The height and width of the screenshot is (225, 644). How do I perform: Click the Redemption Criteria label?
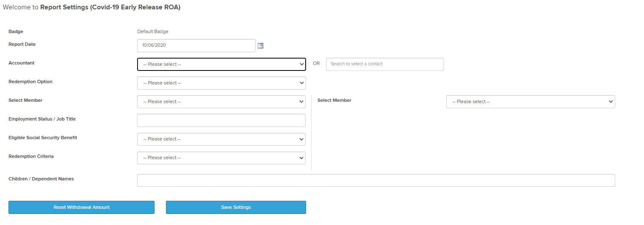tap(31, 156)
